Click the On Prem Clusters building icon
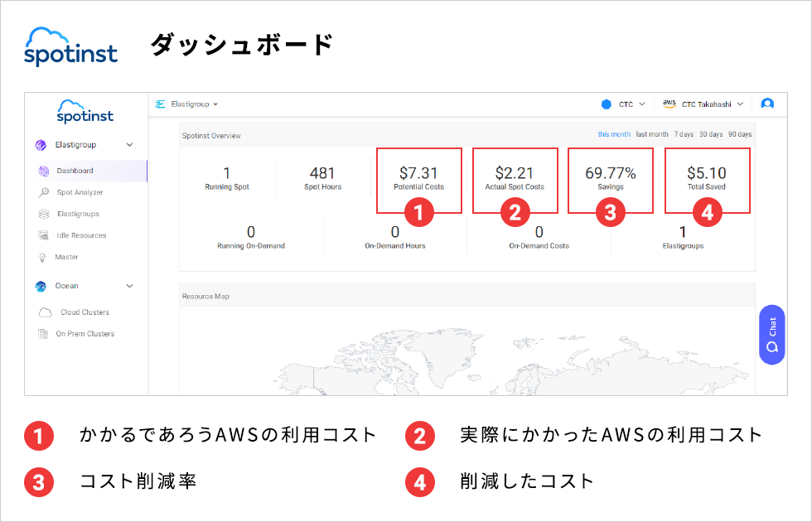The height and width of the screenshot is (522, 812). 43,334
